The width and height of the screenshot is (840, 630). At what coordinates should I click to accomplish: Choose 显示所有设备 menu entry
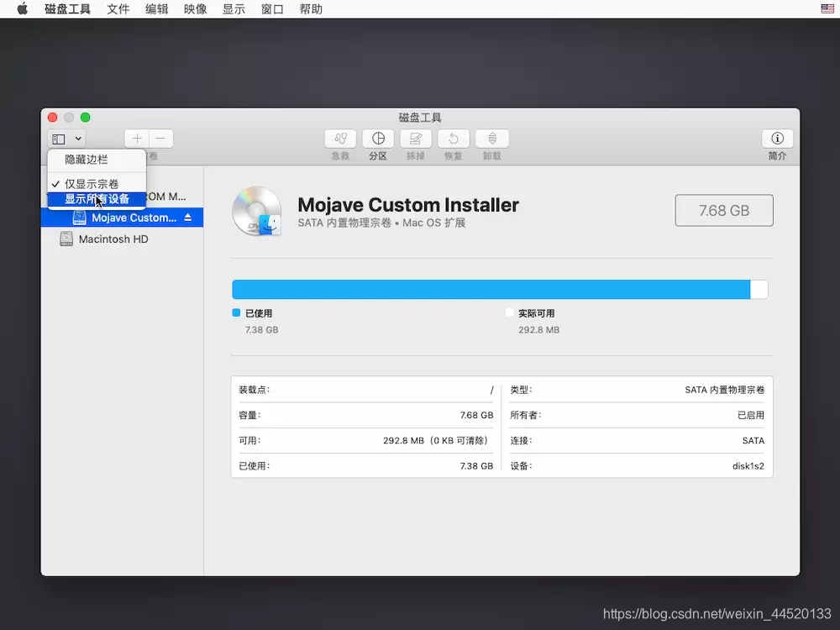coord(97,199)
